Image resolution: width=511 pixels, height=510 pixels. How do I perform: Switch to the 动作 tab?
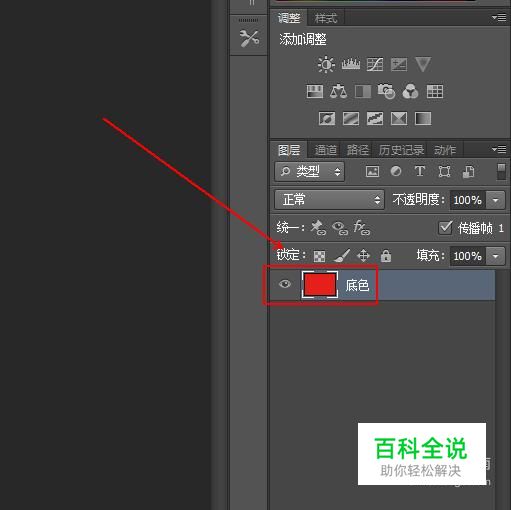pos(445,150)
